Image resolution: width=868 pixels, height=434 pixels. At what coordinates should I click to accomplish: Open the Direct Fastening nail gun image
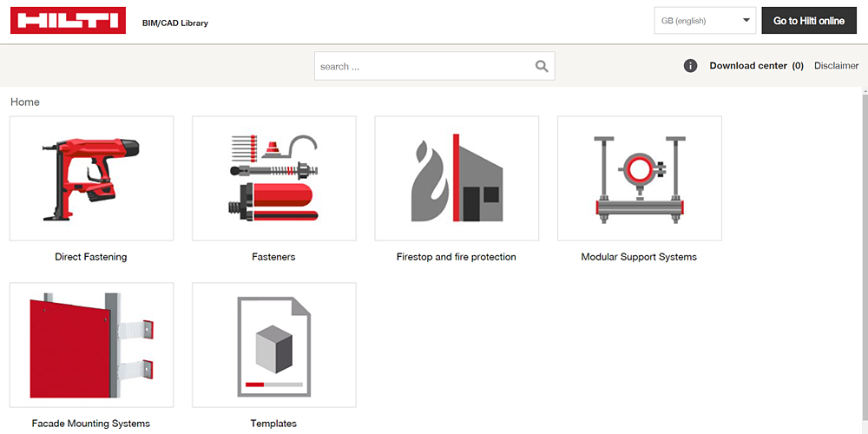(91, 178)
